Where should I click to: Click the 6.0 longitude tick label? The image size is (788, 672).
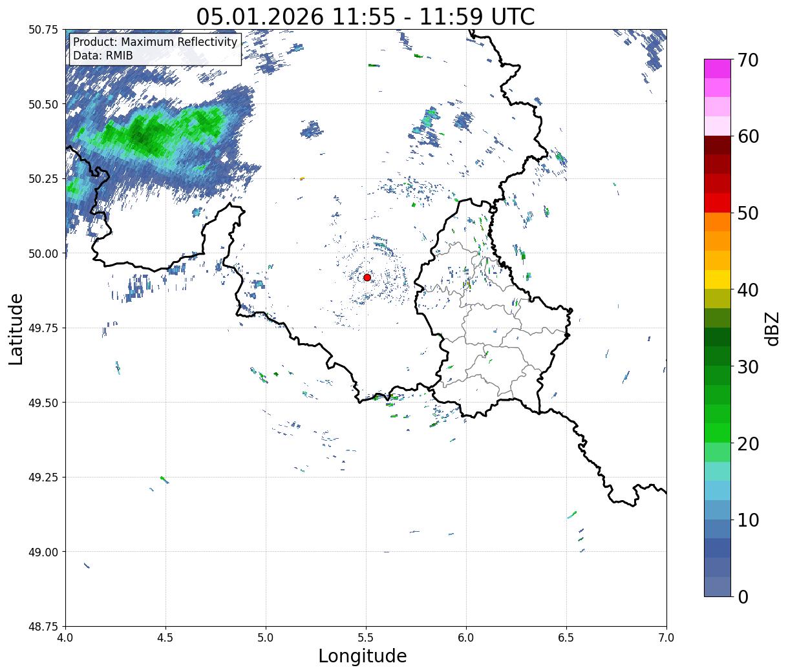click(x=466, y=638)
